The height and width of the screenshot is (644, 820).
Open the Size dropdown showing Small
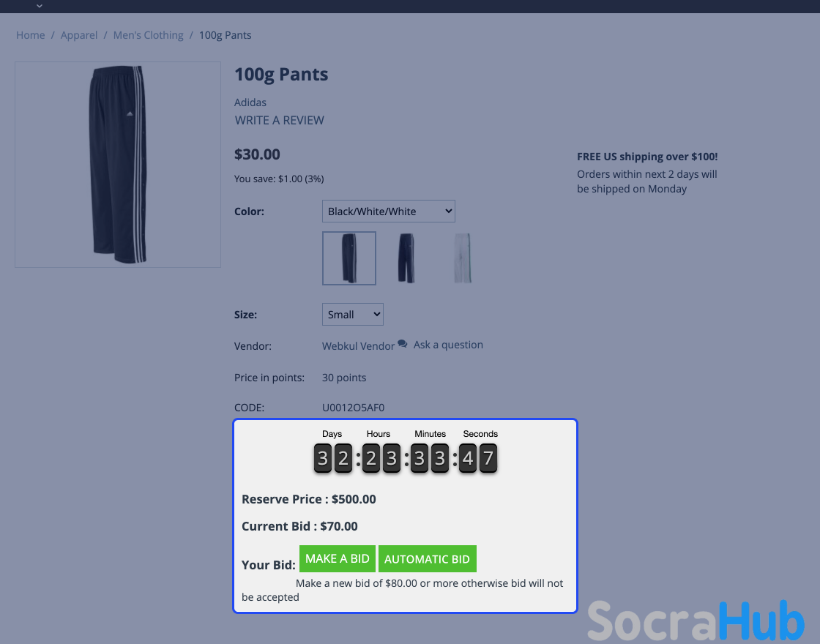(352, 314)
